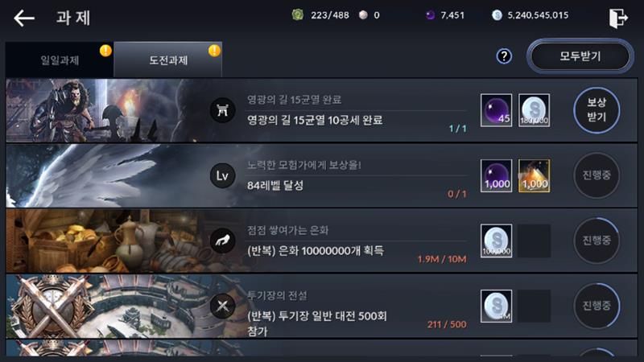Open the 투기장의 전설 arena banner image
The height and width of the screenshot is (362, 644).
[107, 306]
